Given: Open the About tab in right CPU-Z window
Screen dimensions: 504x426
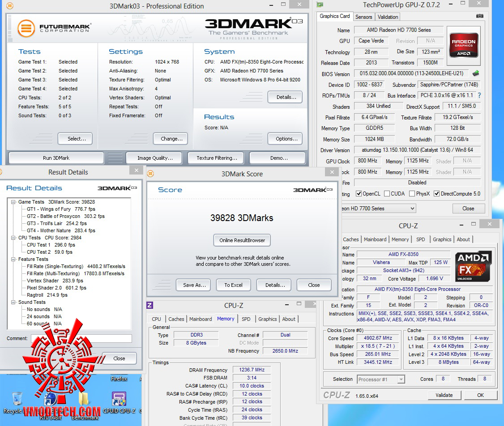Looking at the screenshot, I should [x=463, y=239].
